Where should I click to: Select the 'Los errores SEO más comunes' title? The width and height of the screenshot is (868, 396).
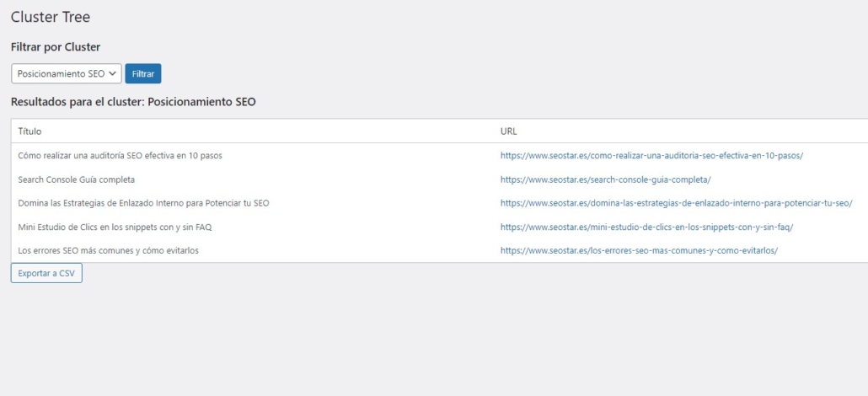[108, 250]
